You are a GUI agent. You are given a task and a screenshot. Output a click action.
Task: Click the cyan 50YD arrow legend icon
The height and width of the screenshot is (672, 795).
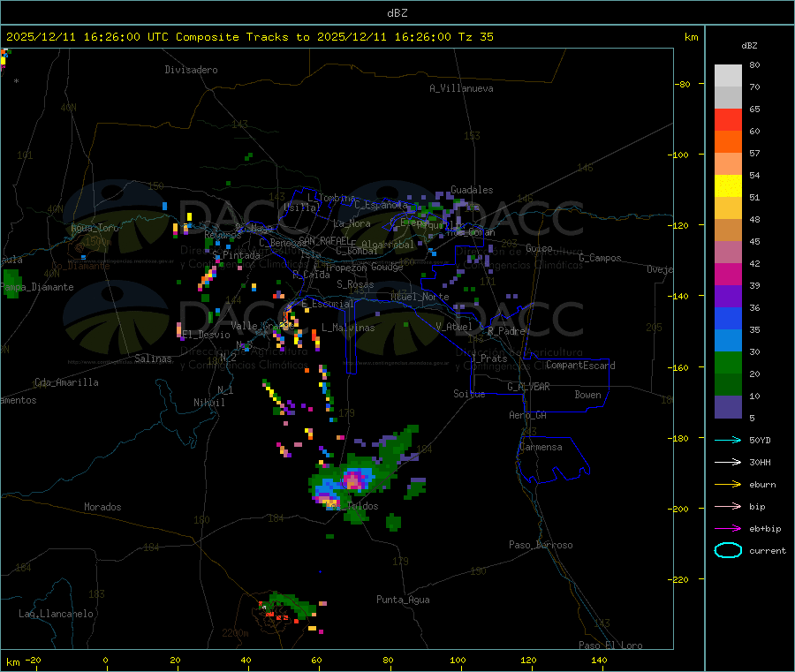(x=728, y=440)
